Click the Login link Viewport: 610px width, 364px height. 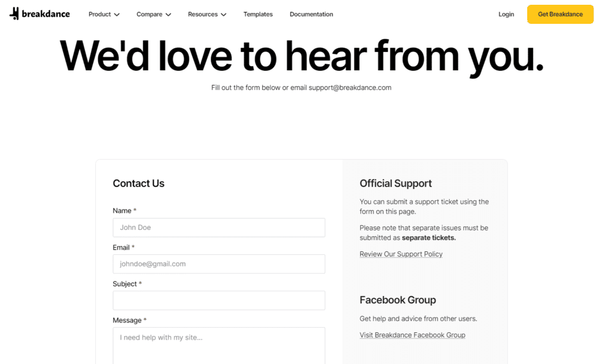tap(506, 14)
